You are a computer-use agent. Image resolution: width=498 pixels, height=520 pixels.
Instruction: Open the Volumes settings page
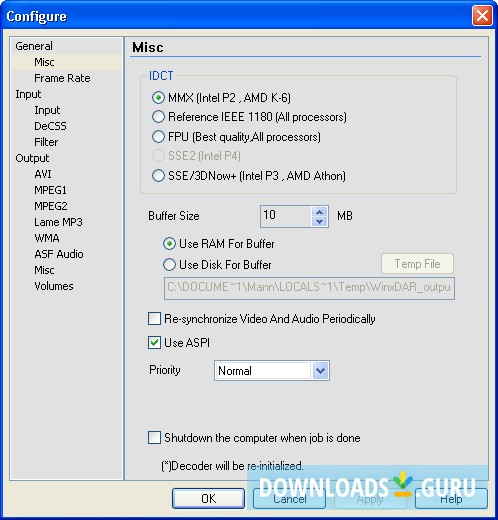(x=54, y=286)
